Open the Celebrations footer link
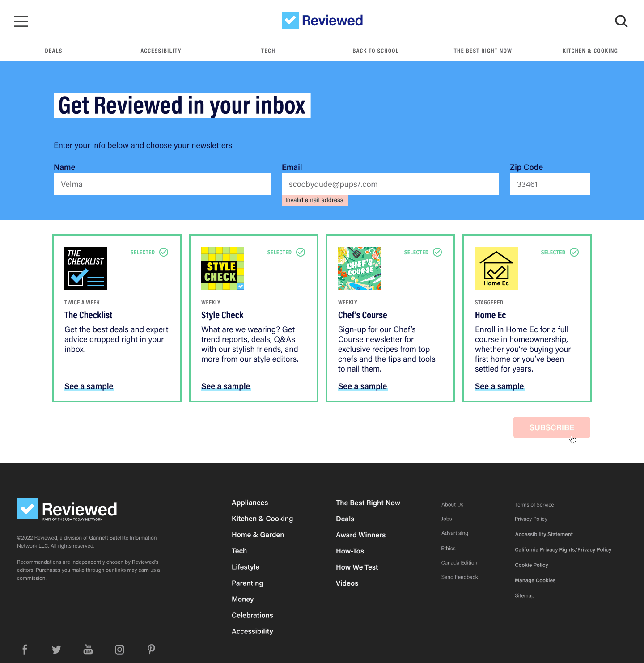 coord(252,615)
